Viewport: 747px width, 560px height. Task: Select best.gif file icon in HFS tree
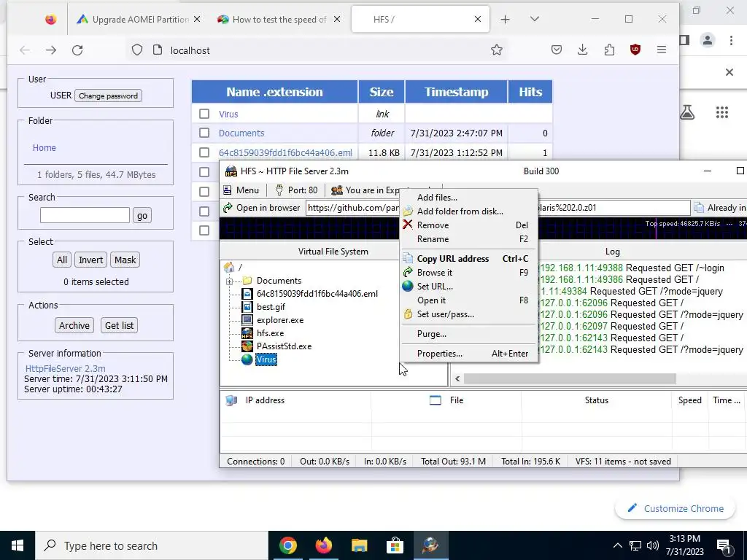click(247, 307)
